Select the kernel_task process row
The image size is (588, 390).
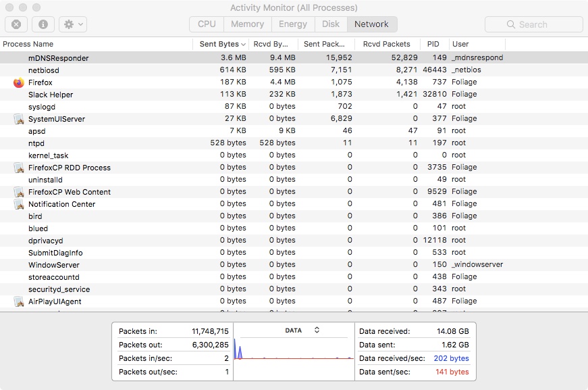pyautogui.click(x=294, y=155)
